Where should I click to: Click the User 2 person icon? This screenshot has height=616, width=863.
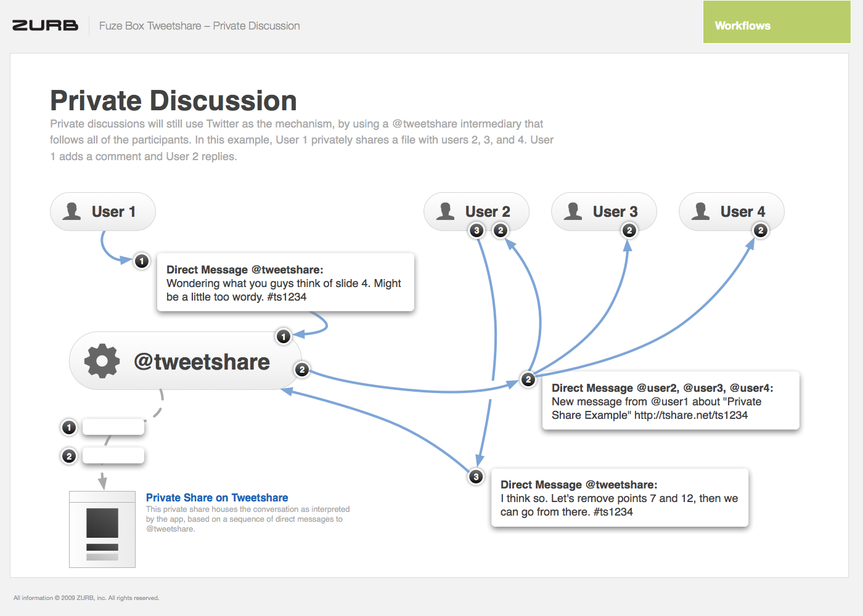(x=445, y=211)
